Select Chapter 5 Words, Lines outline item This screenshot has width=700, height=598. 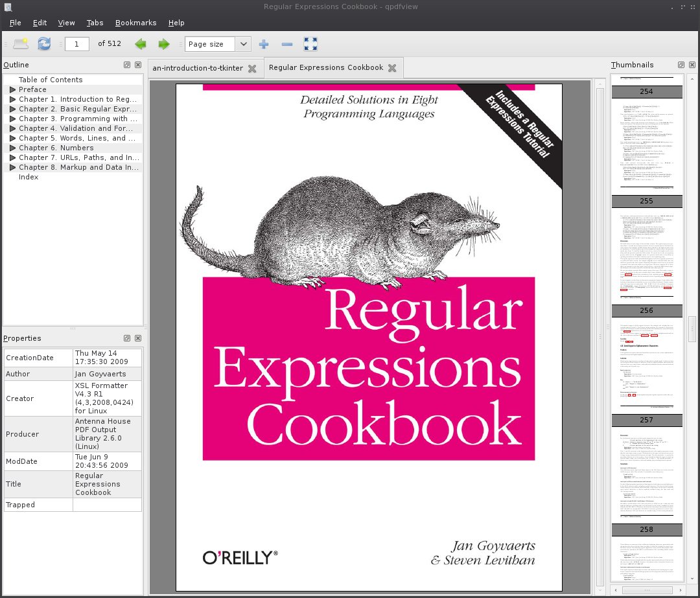[76, 138]
